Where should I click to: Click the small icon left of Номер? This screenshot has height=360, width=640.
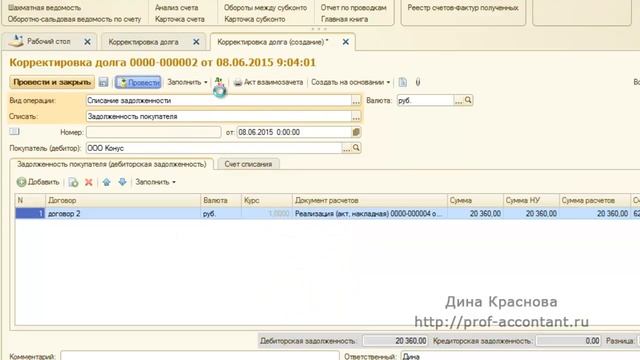[14, 131]
